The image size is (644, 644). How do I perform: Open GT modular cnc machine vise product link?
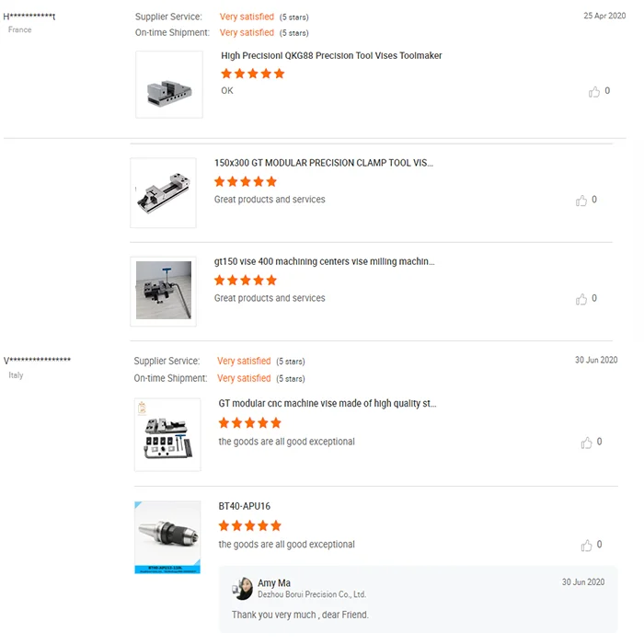click(x=328, y=404)
